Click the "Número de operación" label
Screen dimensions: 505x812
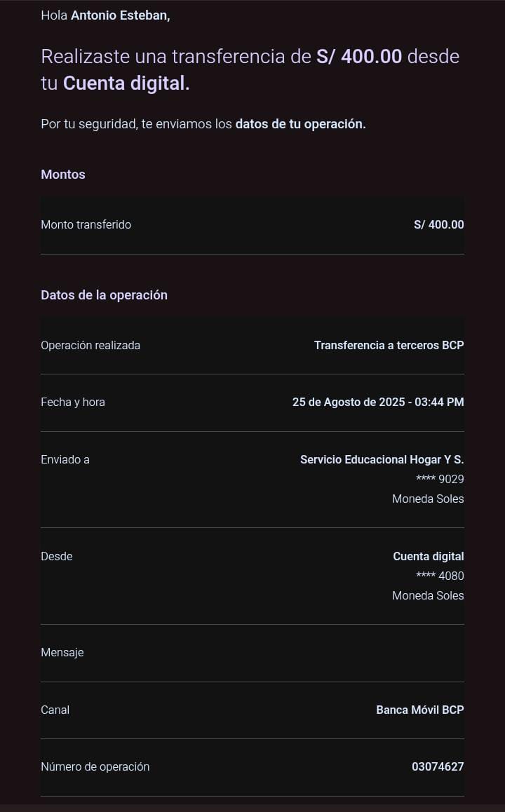pos(95,767)
